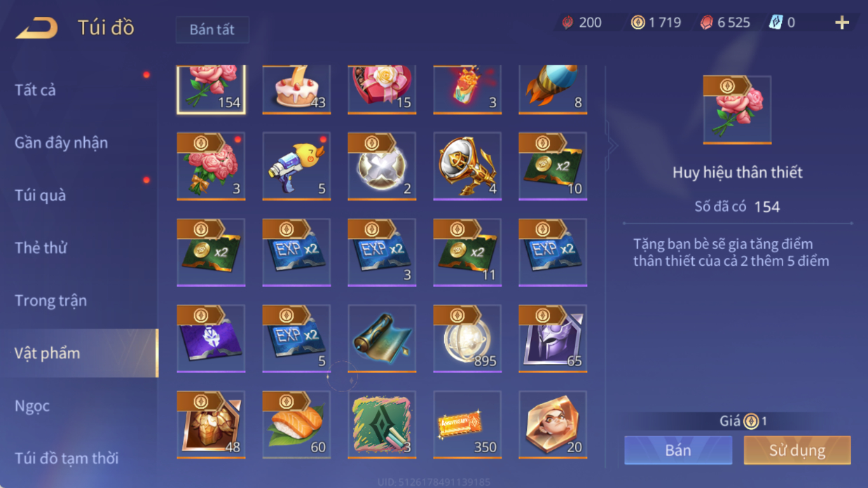Select the sushi item with count 60

296,425
